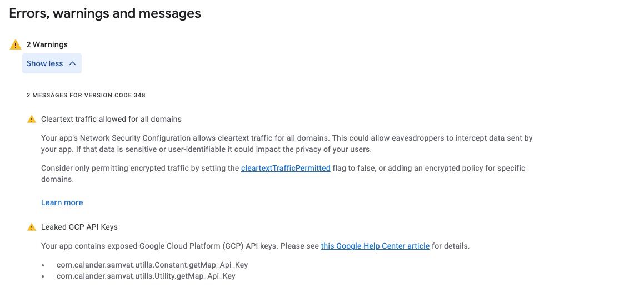Click the Cleartext traffic warning icon
This screenshot has height=297, width=644.
[x=32, y=119]
